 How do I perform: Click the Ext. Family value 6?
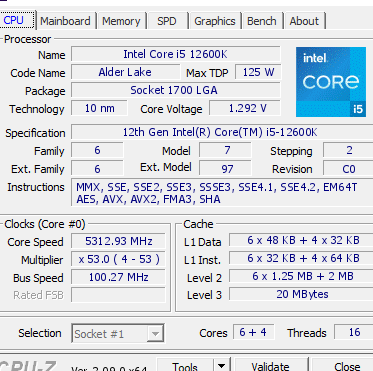coord(97,168)
